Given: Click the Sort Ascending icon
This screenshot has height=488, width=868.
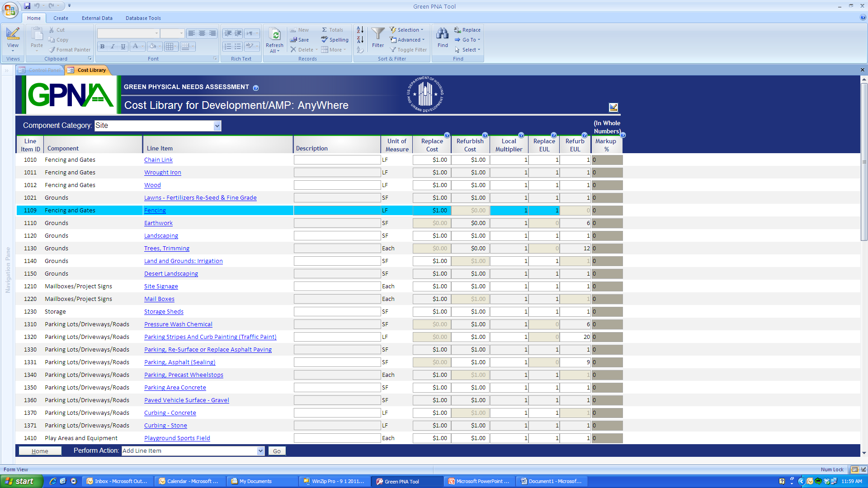Looking at the screenshot, I should (x=360, y=30).
